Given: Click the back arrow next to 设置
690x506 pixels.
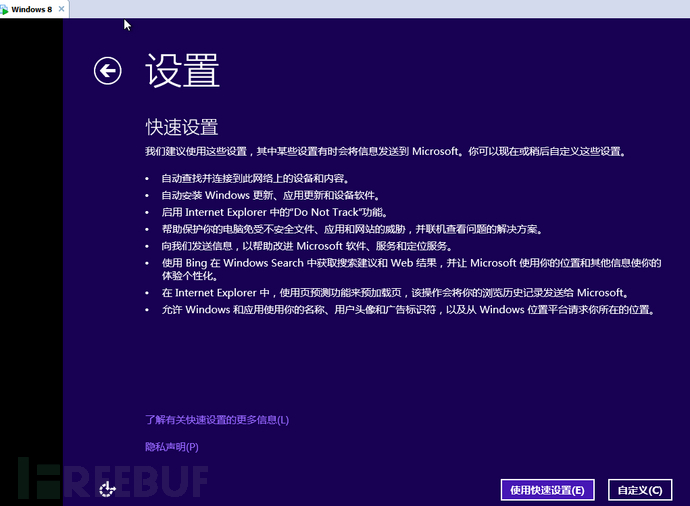Looking at the screenshot, I should pos(107,70).
